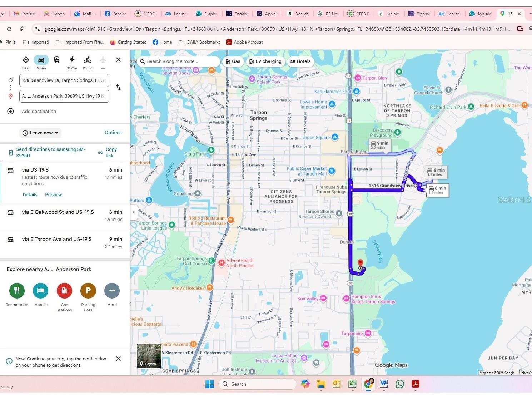Open File Explorer from taskbar
The width and height of the screenshot is (532, 399).
click(321, 384)
